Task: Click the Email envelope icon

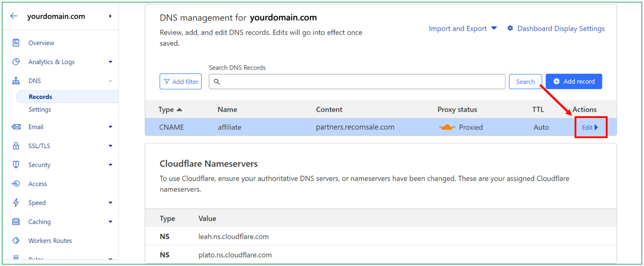Action: point(16,127)
